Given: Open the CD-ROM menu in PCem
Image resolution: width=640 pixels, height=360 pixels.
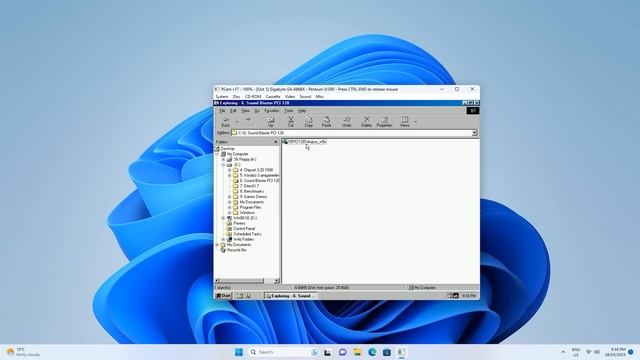Looking at the screenshot, I should (x=253, y=97).
